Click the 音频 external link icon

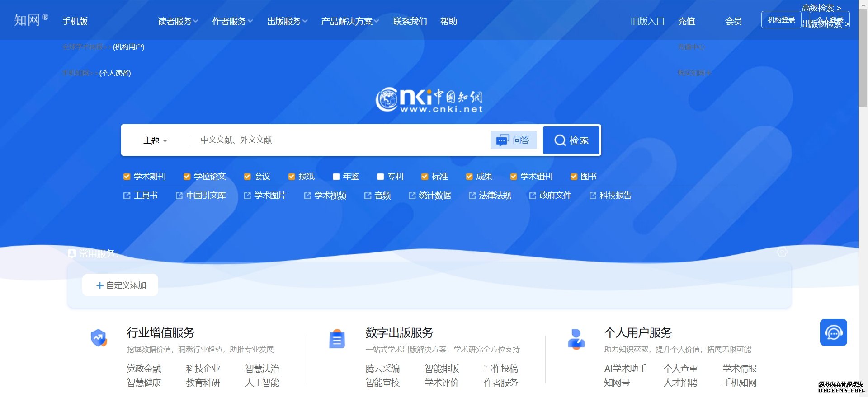coord(368,196)
